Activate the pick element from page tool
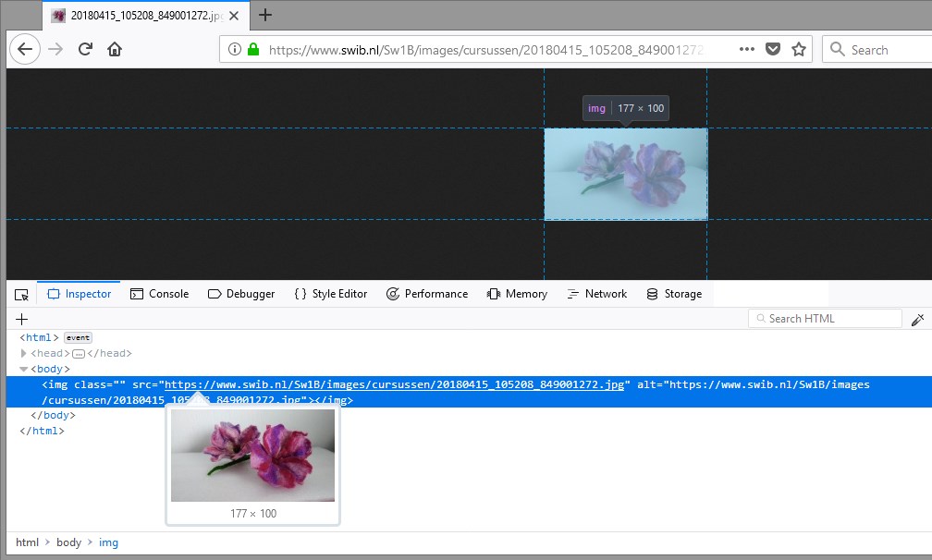 click(x=21, y=295)
